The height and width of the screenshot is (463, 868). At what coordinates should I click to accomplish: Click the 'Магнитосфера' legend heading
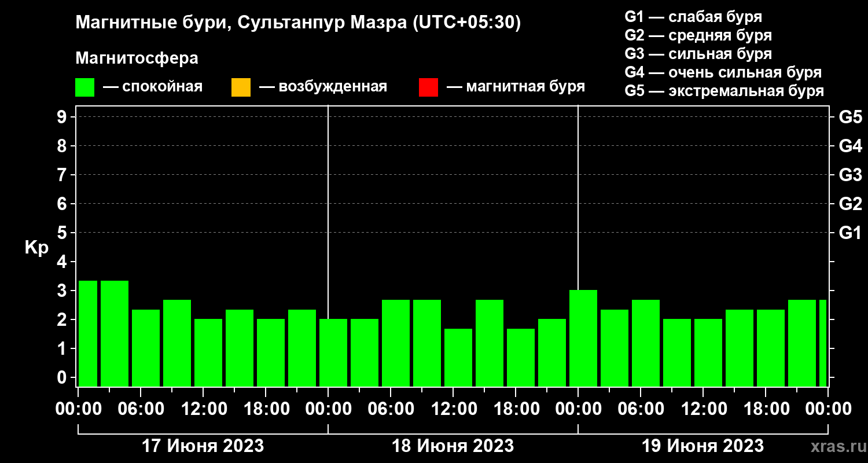click(x=137, y=58)
